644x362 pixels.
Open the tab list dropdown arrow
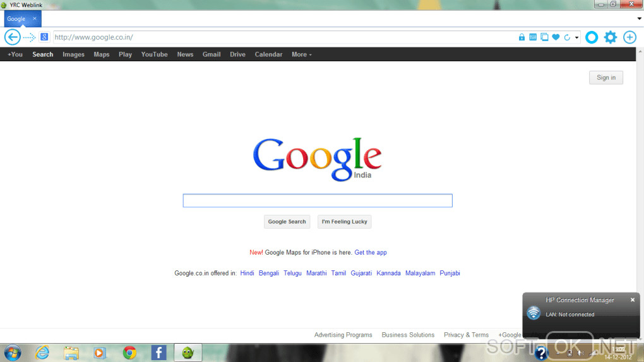pyautogui.click(x=639, y=18)
